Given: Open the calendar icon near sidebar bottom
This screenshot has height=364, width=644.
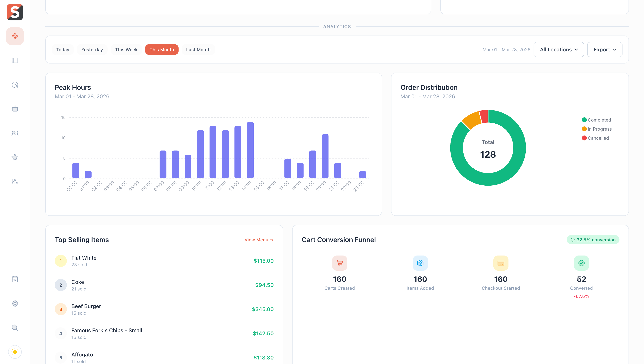Looking at the screenshot, I should (x=15, y=279).
